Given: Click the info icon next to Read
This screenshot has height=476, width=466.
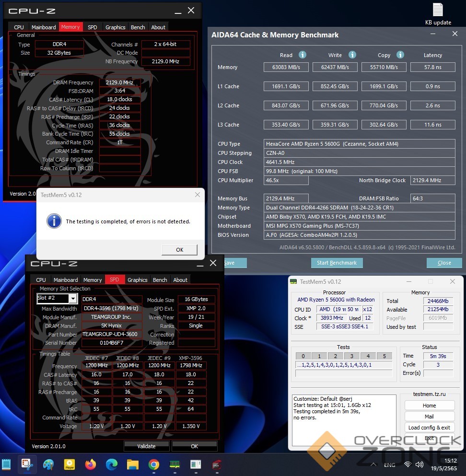Looking at the screenshot, I should click(x=303, y=55).
